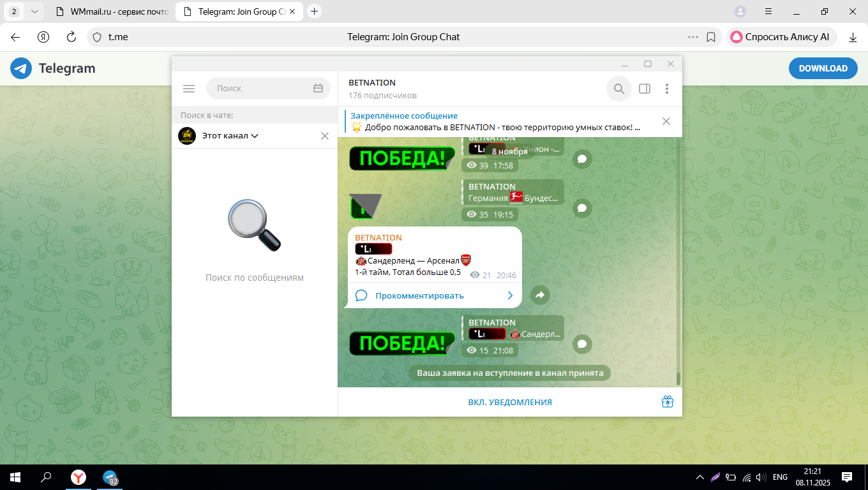This screenshot has width=868, height=490.
Task: Click the '8 ноября' date badge
Action: tap(509, 152)
